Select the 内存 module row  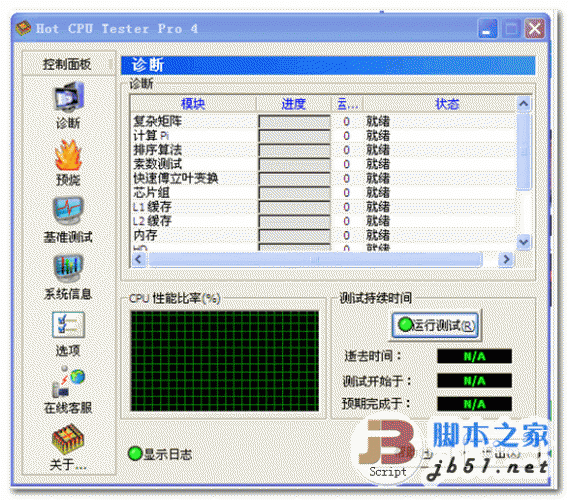[x=323, y=235]
